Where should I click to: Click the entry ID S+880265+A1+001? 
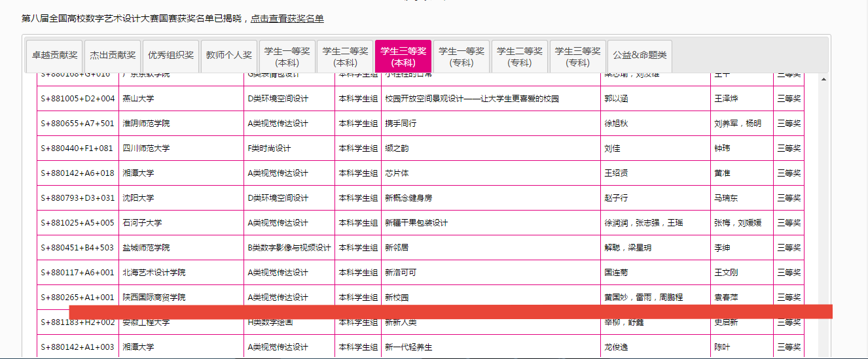(x=78, y=298)
